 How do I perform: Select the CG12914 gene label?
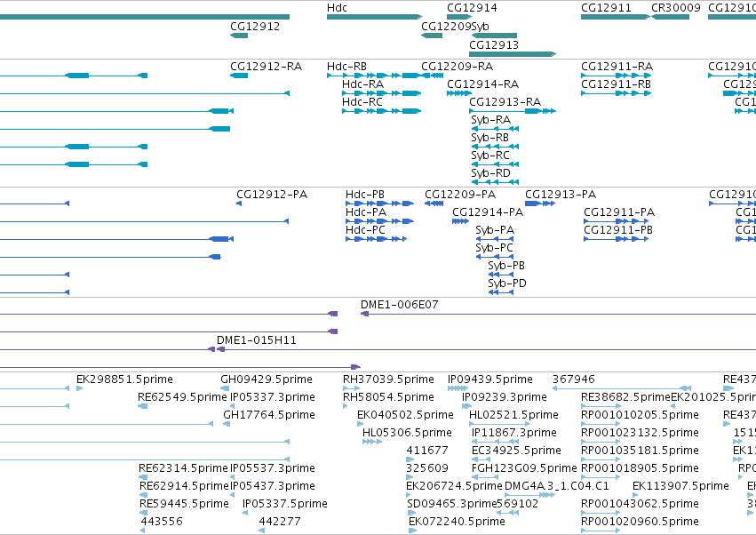coord(472,8)
